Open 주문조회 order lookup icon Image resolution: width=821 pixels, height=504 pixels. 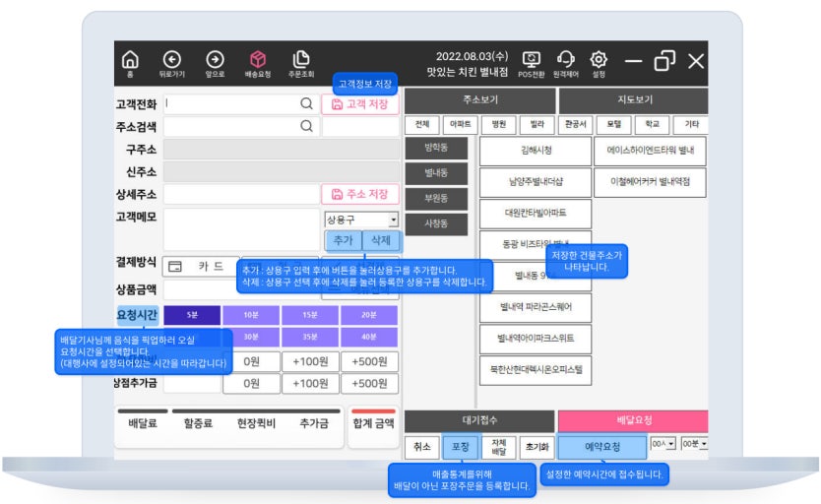point(301,61)
